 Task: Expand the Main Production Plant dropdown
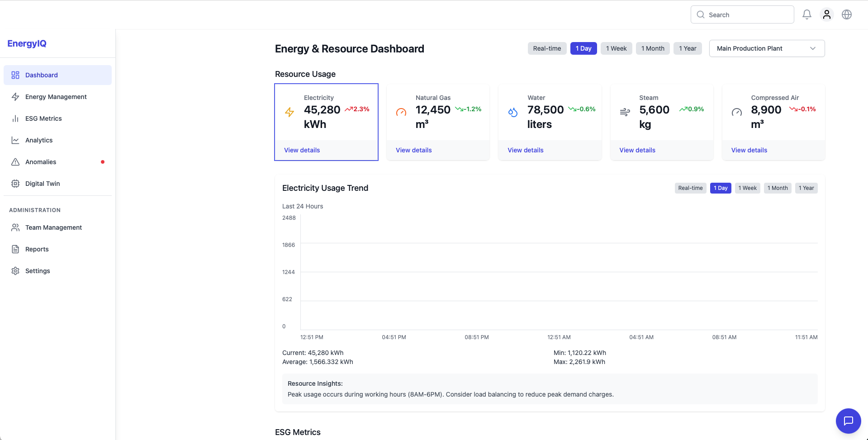coord(766,48)
